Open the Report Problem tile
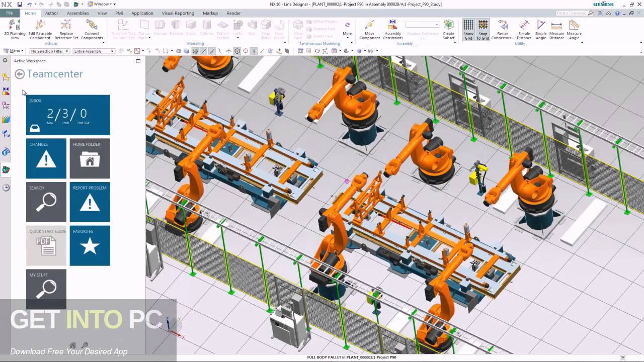 click(x=90, y=202)
